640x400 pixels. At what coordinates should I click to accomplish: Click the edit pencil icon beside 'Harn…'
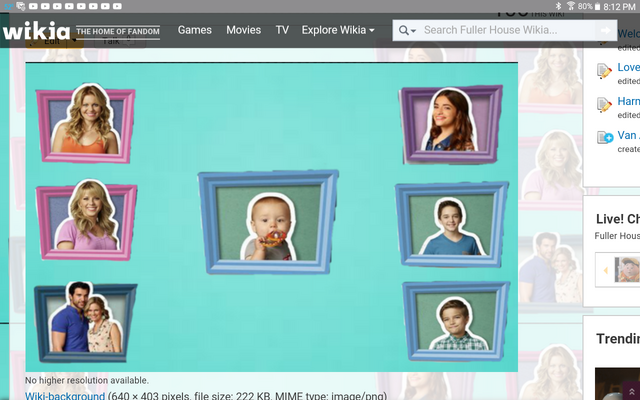[x=604, y=105]
